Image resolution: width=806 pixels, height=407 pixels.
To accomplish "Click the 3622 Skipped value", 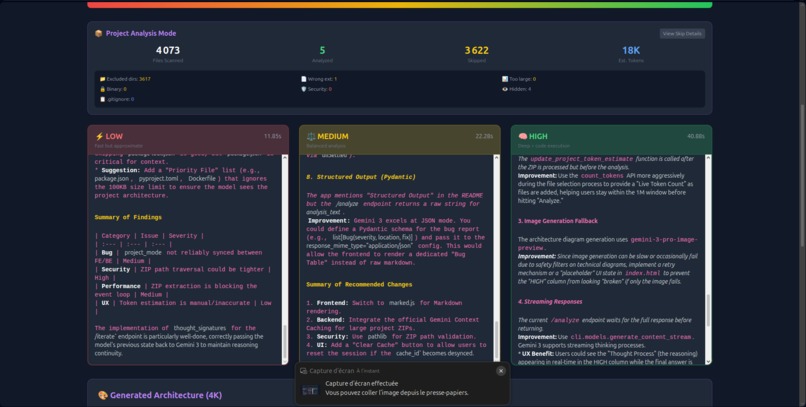I will click(x=477, y=50).
